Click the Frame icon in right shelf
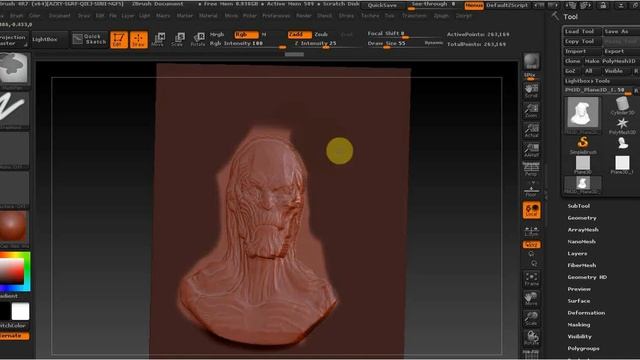 click(531, 279)
